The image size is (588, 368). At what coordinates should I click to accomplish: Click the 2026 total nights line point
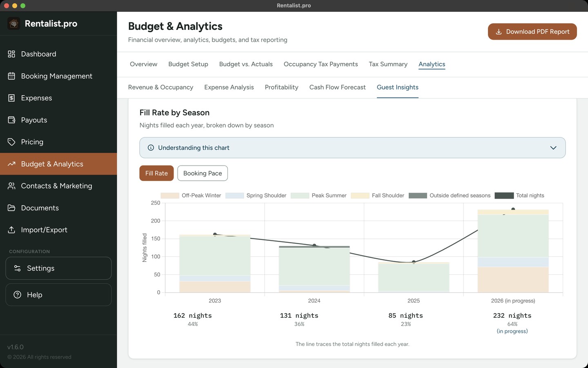513,209
